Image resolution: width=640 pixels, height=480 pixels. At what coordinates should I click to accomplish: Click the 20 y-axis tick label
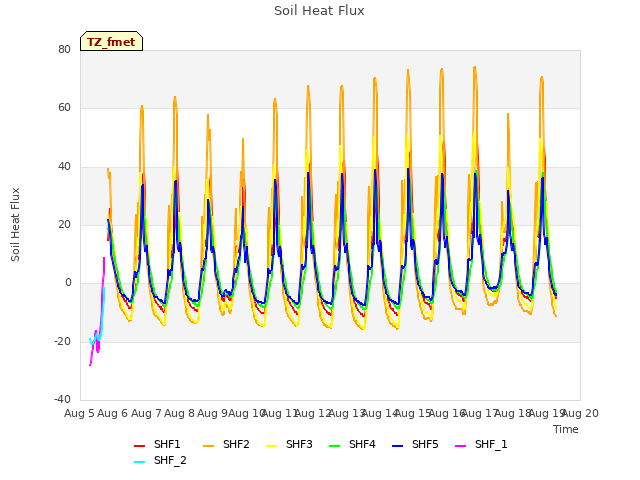tap(64, 224)
